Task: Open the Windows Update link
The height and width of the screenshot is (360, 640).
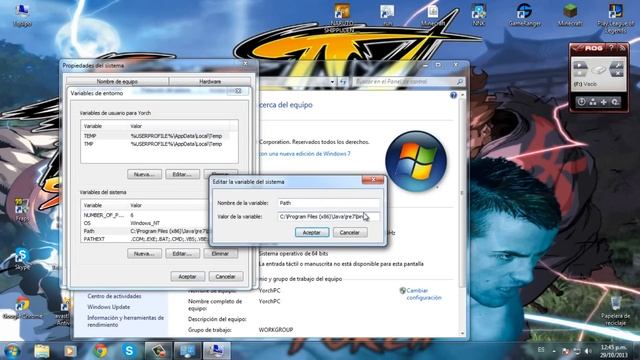Action: click(109, 307)
